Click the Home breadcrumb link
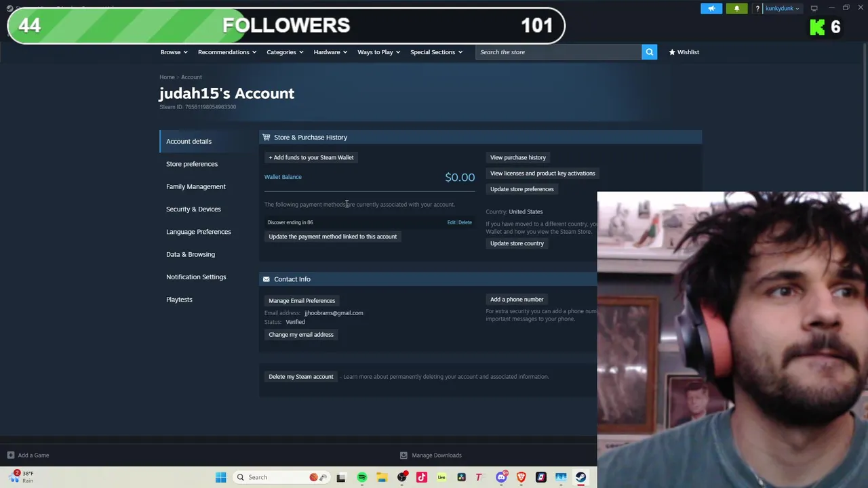 (167, 77)
